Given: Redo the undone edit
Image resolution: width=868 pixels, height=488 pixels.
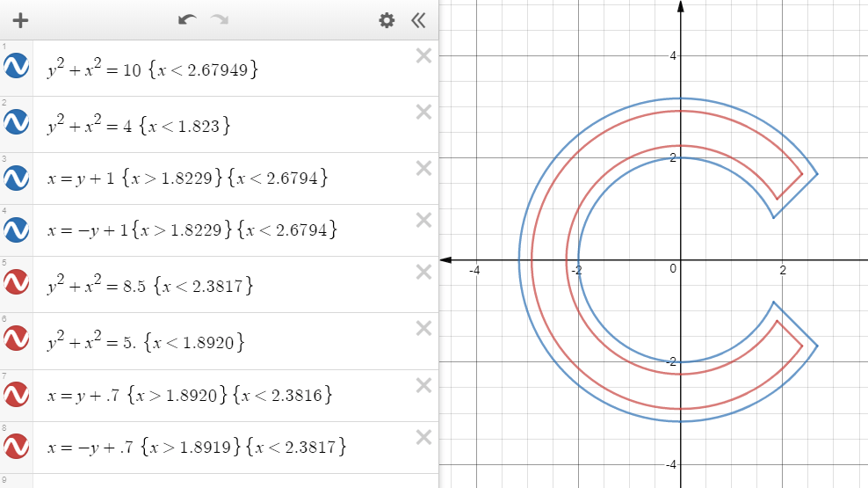Looking at the screenshot, I should [220, 20].
